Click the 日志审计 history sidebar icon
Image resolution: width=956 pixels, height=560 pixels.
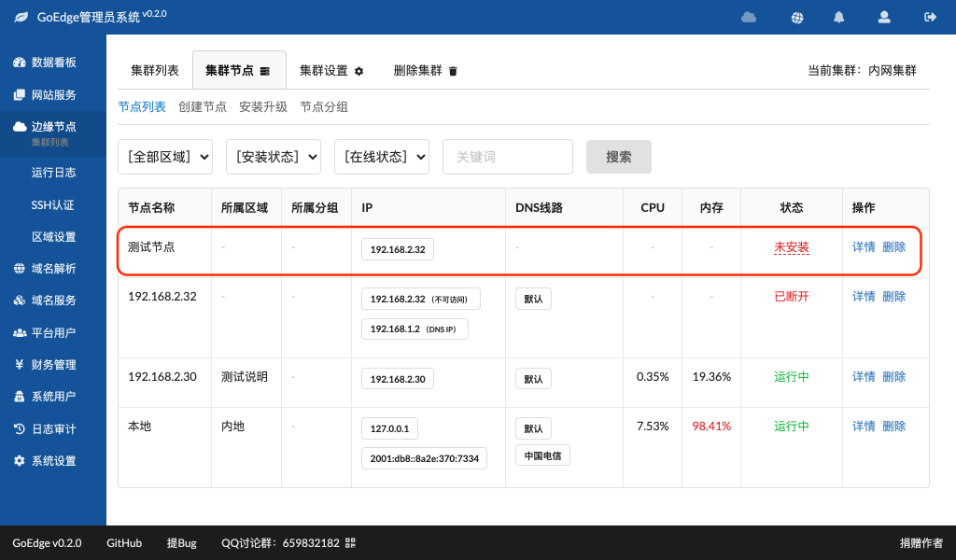tap(20, 429)
